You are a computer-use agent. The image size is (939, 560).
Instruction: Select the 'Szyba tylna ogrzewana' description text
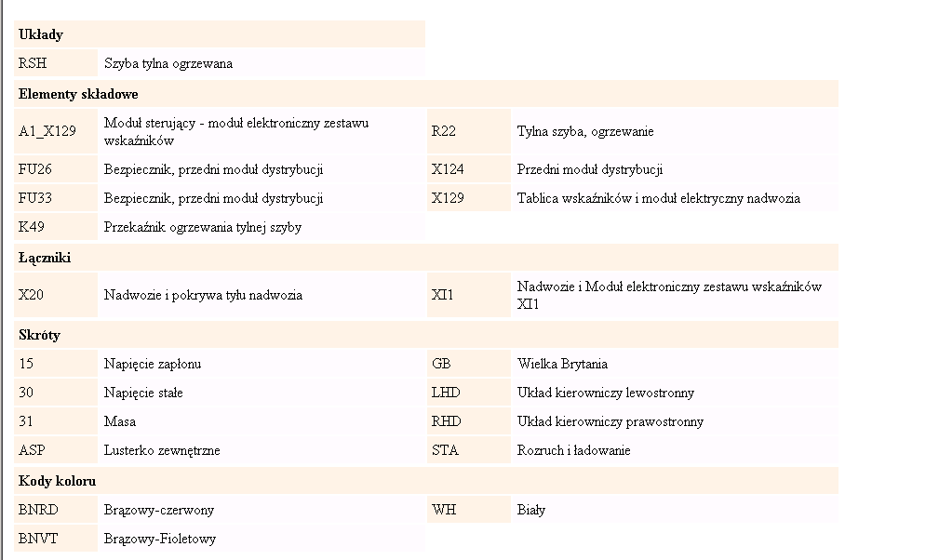point(168,64)
